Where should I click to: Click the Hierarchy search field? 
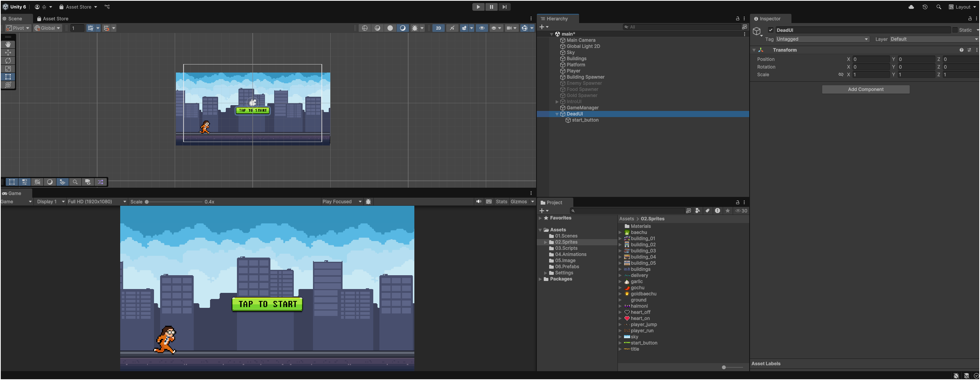682,27
